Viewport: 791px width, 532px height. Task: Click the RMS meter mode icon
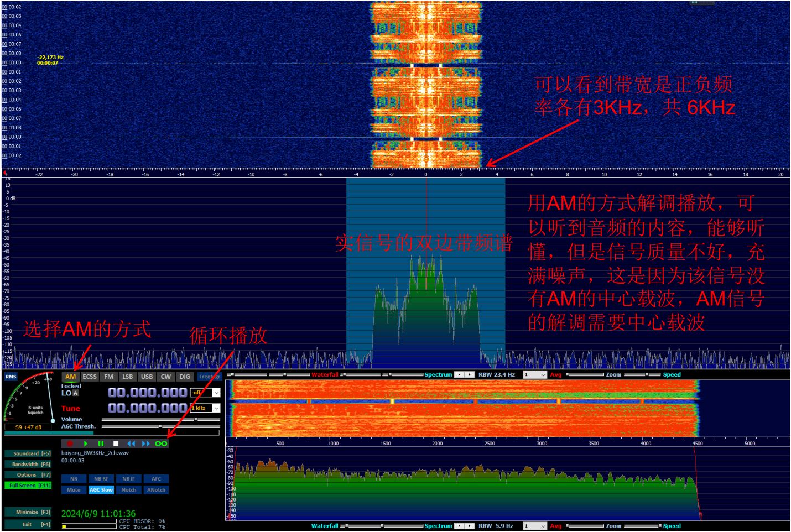point(11,377)
